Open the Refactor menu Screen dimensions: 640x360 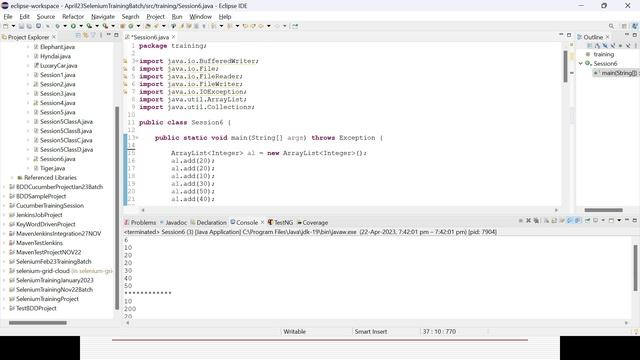[73, 17]
